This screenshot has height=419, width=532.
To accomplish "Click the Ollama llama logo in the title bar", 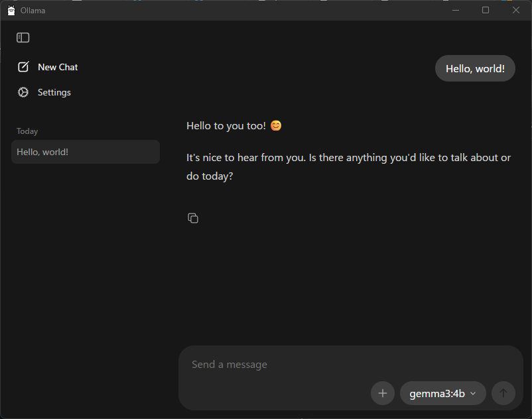I will (x=9, y=10).
